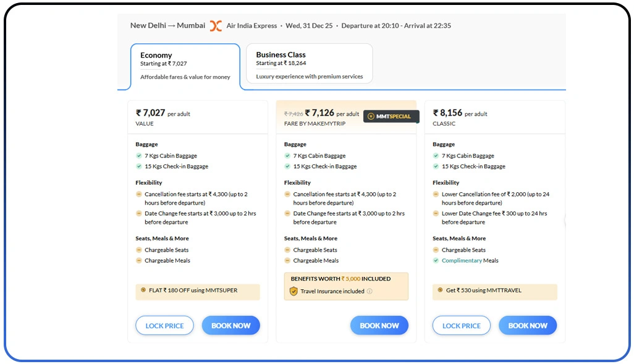Click 7 Kgs Cabin Baggage check in VALUE card
Viewport: 634px width, 364px height.
[139, 156]
